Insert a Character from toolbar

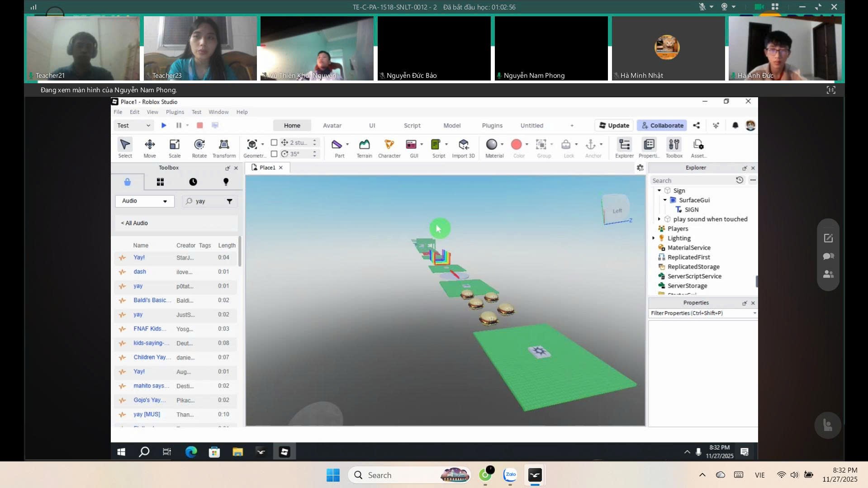389,148
